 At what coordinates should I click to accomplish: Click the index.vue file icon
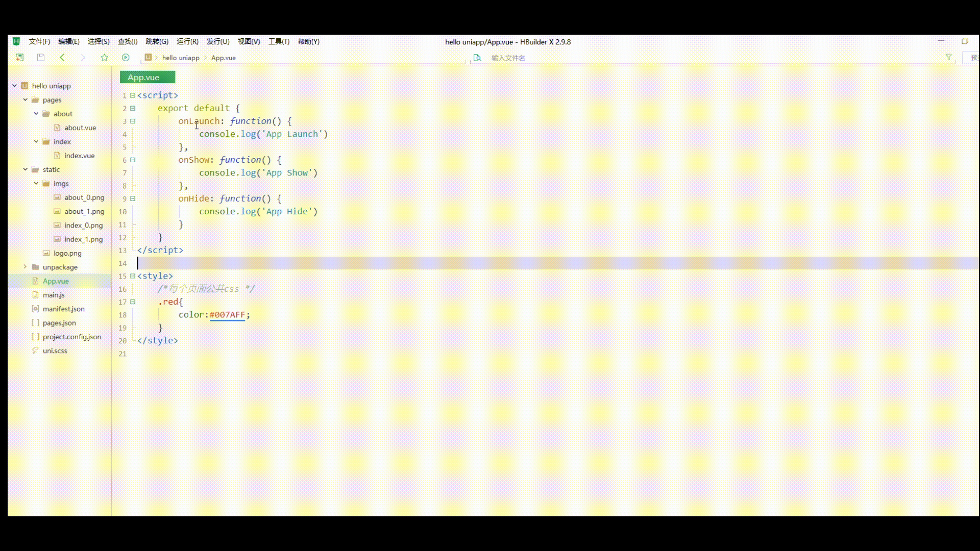coord(57,156)
